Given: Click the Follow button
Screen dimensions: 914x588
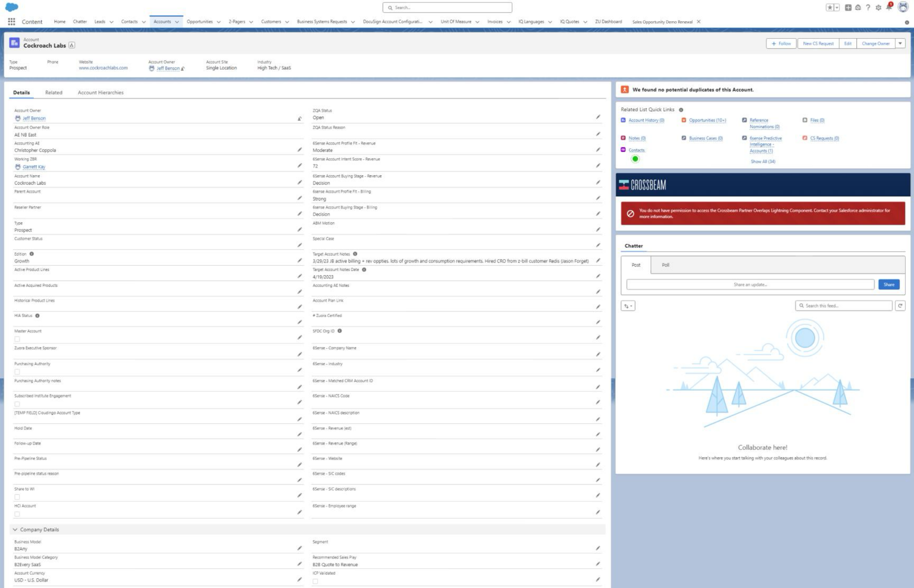Looking at the screenshot, I should click(x=782, y=43).
